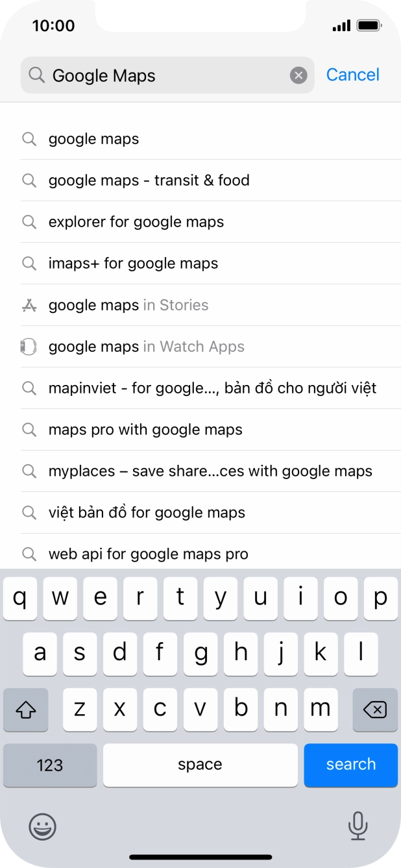
Task: Tap the magnifier icon beside 'google maps'
Action: tap(29, 138)
